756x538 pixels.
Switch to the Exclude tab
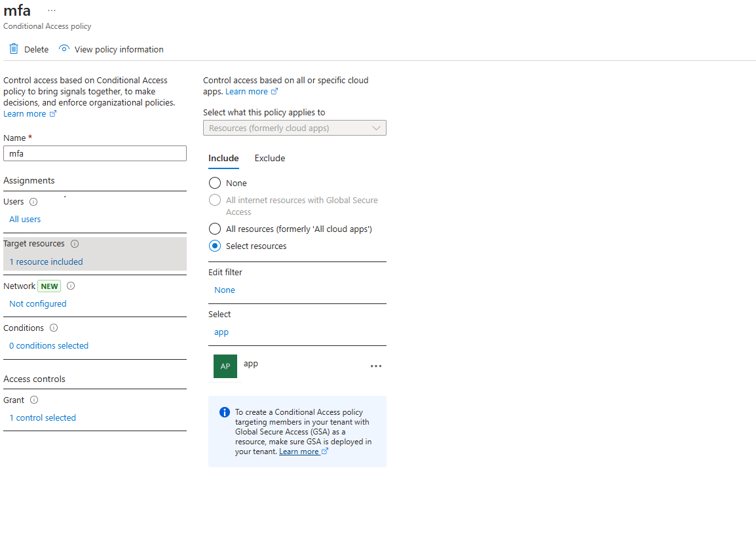[x=270, y=158]
